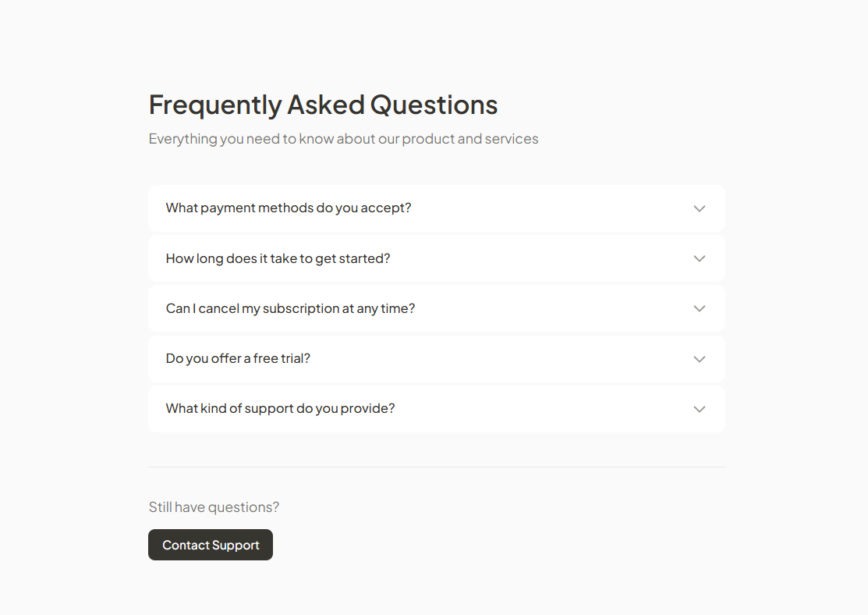The height and width of the screenshot is (615, 868).
Task: Click the chevron icon beside payment methods question
Action: 700,208
